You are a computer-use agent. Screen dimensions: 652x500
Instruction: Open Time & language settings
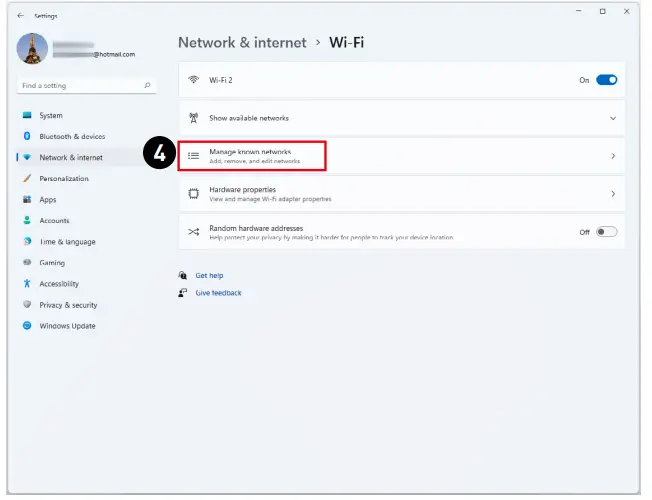[67, 242]
